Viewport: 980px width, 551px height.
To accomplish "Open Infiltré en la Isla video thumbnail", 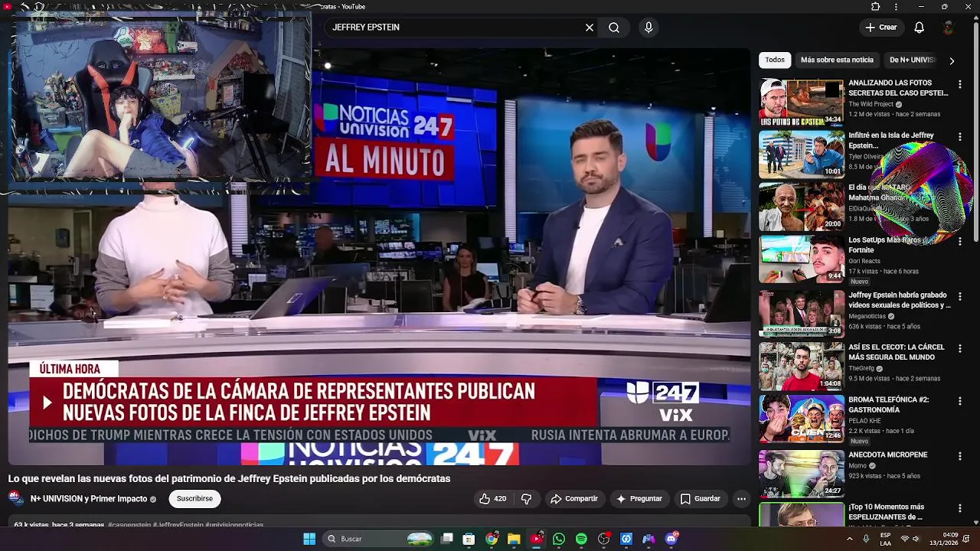I will 801,155.
